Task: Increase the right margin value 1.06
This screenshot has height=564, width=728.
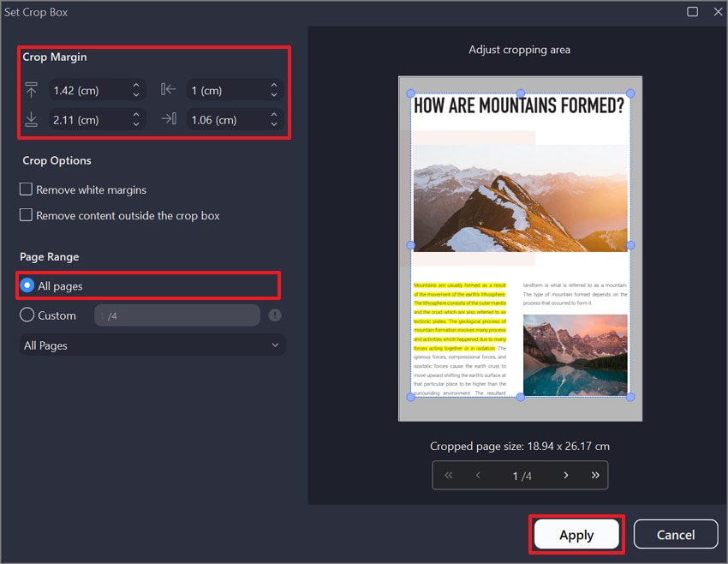Action: [274, 115]
